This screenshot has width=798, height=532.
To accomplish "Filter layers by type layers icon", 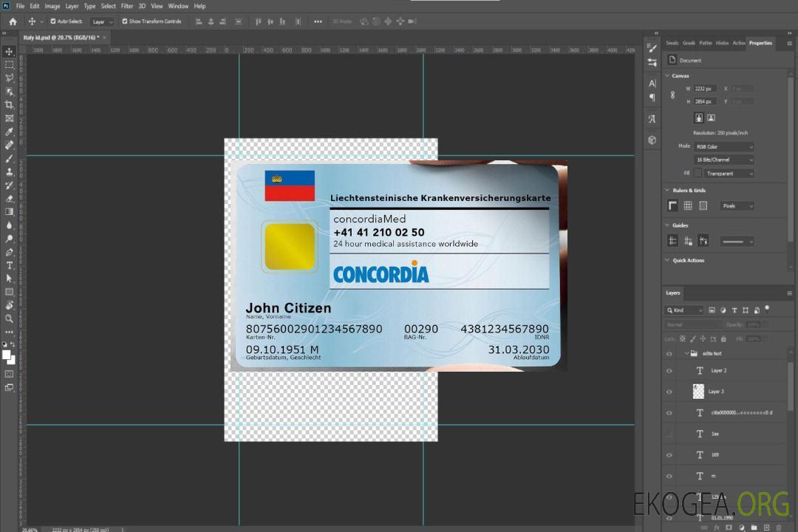I will click(x=734, y=310).
